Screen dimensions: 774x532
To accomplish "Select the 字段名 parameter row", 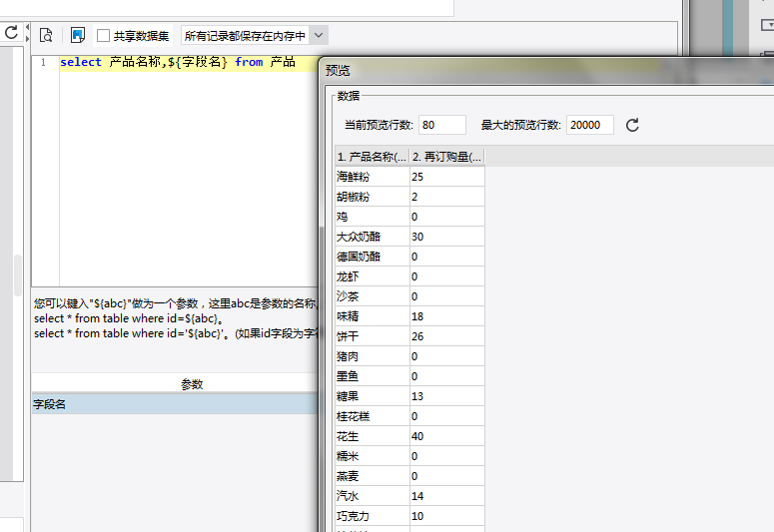I will (x=175, y=404).
